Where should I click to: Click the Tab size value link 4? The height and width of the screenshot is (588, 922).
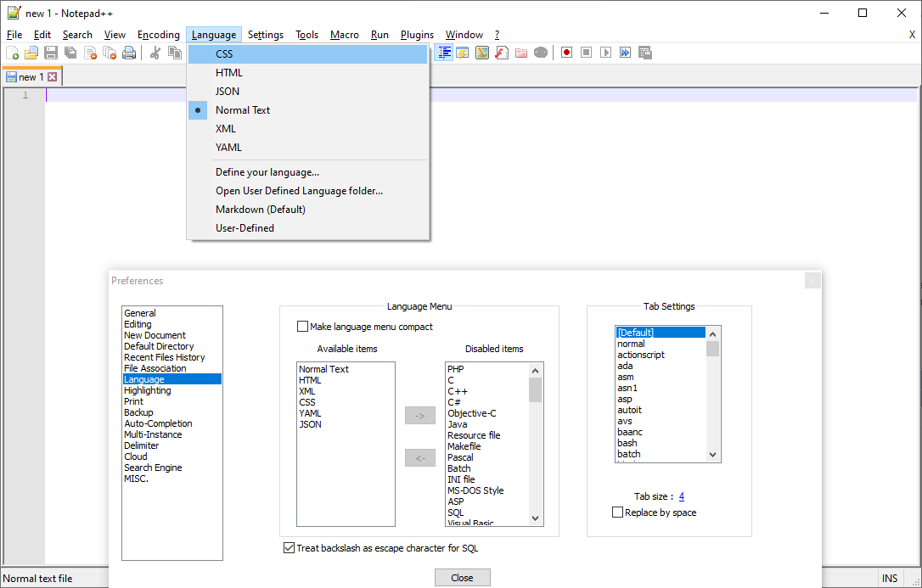click(x=682, y=496)
